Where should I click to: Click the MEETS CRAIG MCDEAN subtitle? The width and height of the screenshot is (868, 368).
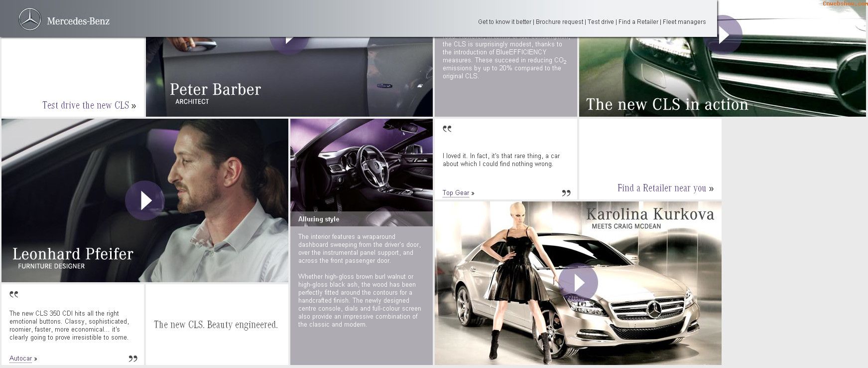coord(626,226)
